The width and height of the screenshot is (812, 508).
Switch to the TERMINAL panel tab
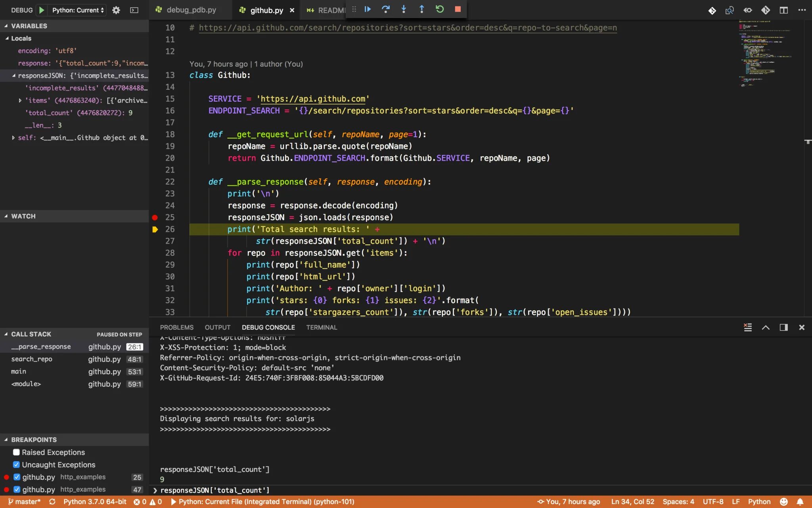click(321, 327)
